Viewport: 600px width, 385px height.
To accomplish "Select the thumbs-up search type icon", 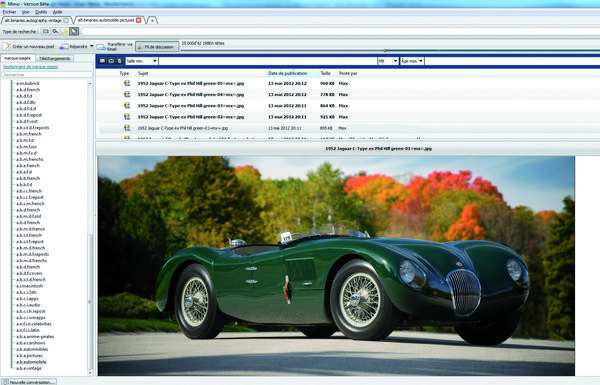I will [x=65, y=31].
